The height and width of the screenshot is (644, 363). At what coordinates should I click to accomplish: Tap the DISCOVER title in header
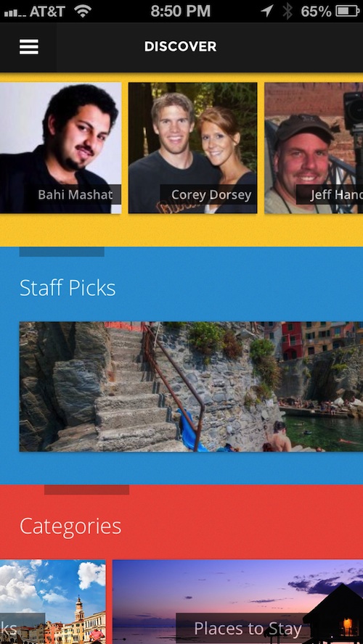pos(180,46)
